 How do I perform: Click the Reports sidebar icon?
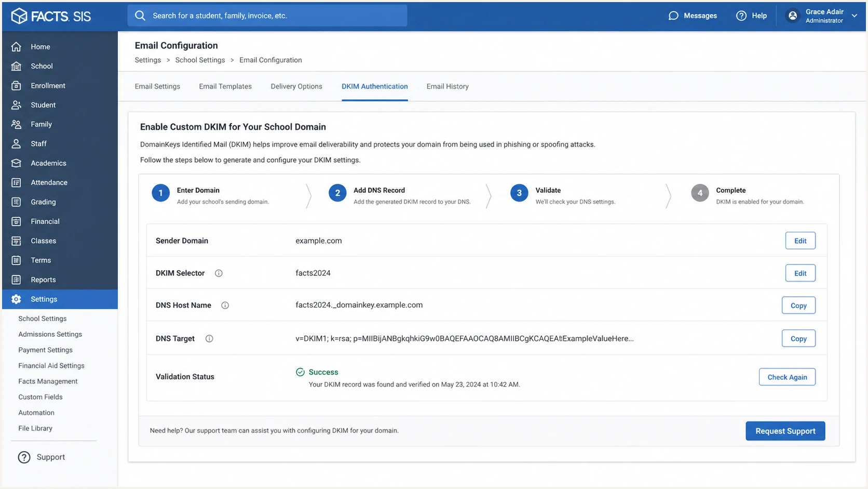tap(17, 280)
